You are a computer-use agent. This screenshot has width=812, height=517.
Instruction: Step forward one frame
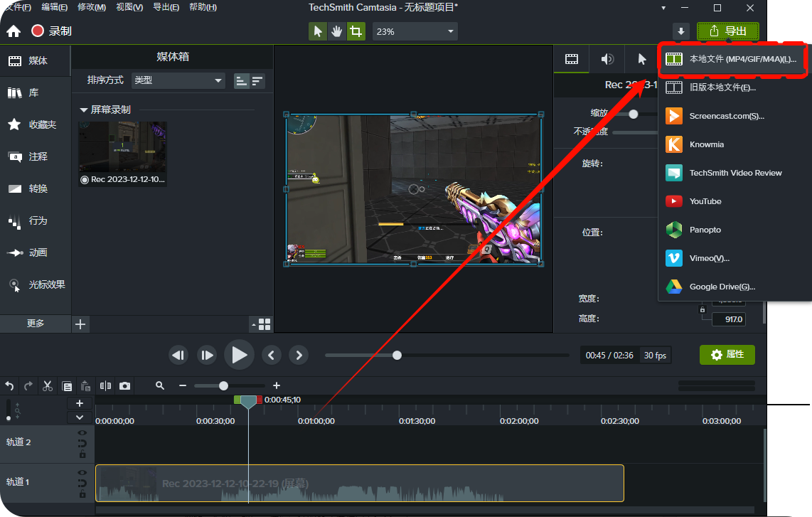(207, 355)
